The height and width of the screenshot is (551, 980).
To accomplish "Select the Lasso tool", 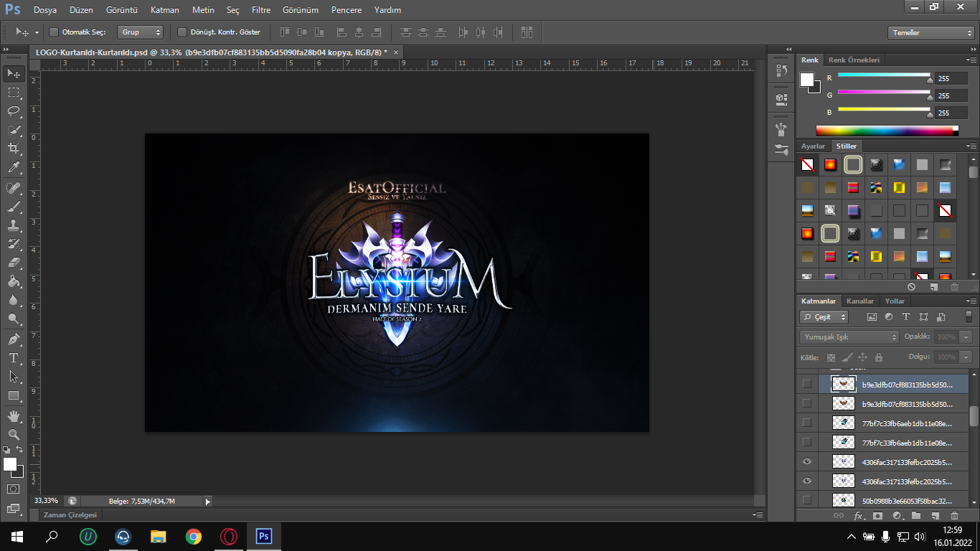I will click(14, 111).
